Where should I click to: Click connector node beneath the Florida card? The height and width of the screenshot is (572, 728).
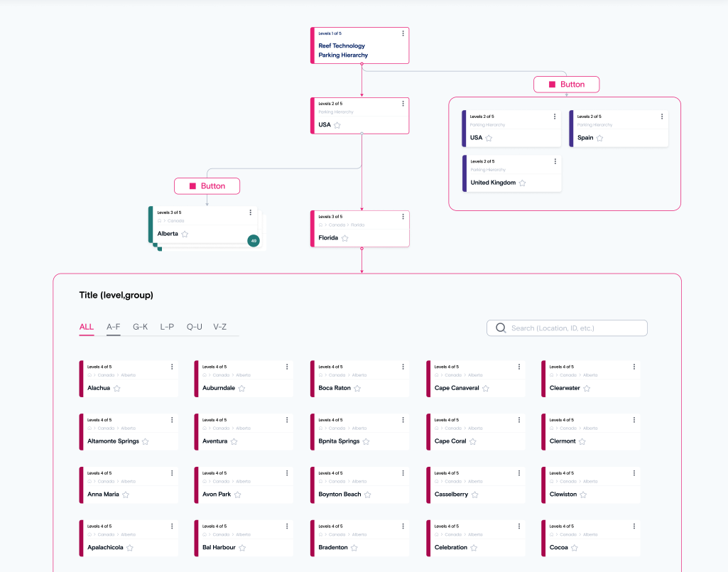362,249
